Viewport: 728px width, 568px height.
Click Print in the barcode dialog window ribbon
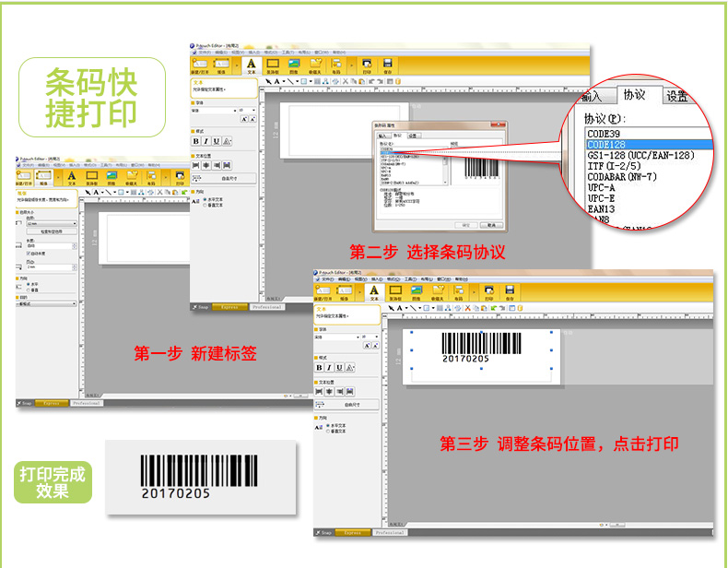(367, 66)
